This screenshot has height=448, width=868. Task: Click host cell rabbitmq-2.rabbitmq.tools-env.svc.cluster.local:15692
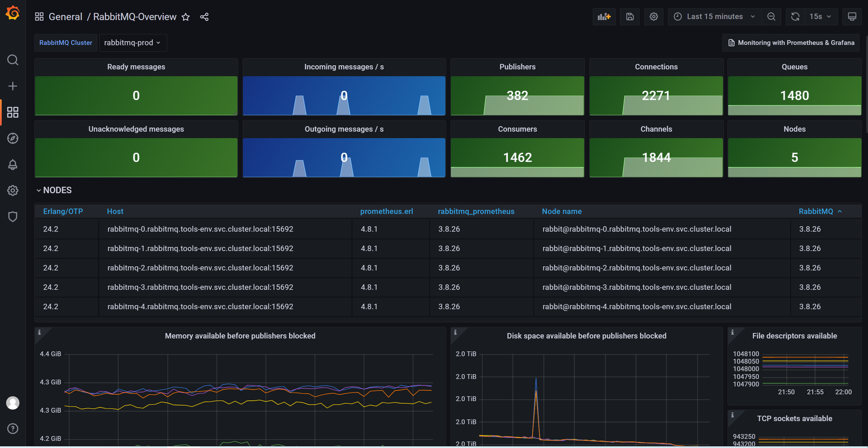(x=200, y=268)
